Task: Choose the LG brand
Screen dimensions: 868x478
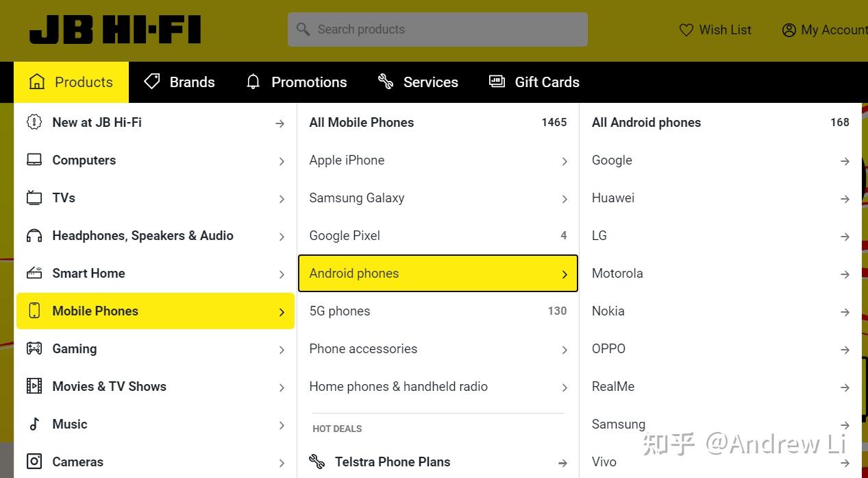Action: (x=721, y=235)
